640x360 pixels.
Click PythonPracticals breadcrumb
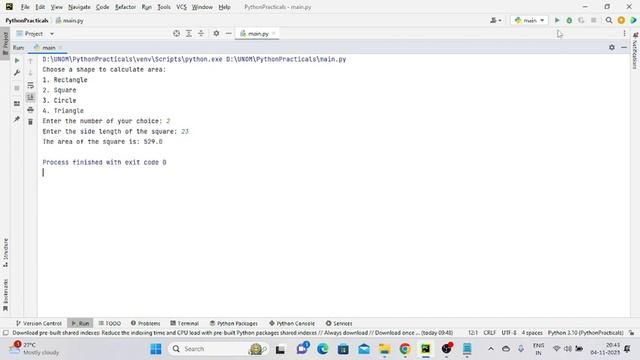27,20
